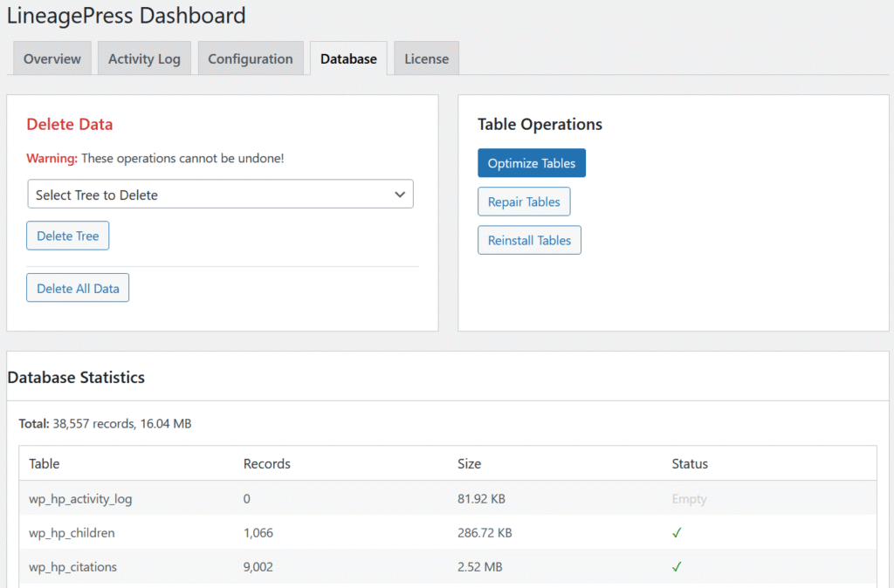Run Optimize Tables
Screen dimensions: 894x588
(x=532, y=163)
